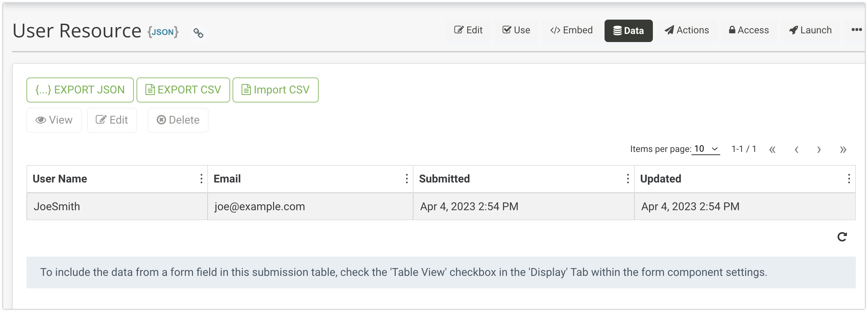
Task: Click the link icon beside User Resource title
Action: [x=198, y=33]
